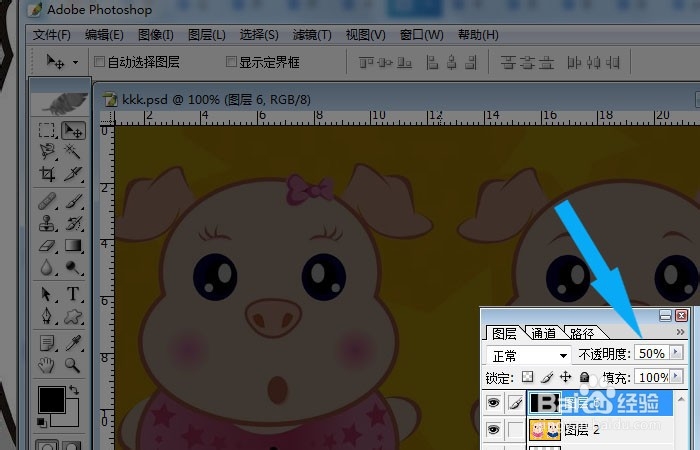Click the Distribute Top Edges icon
Viewport: 700px width, 450px height.
pos(508,62)
